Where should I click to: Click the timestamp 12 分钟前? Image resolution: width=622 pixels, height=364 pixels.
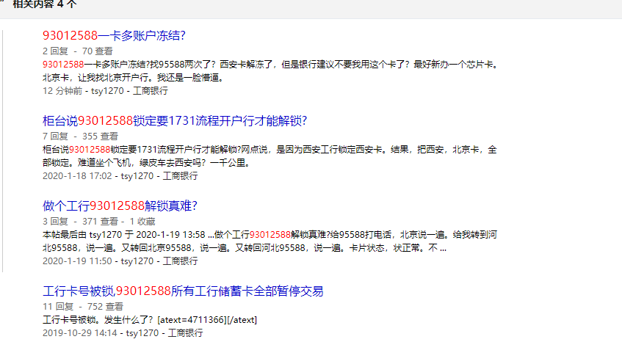click(62, 91)
